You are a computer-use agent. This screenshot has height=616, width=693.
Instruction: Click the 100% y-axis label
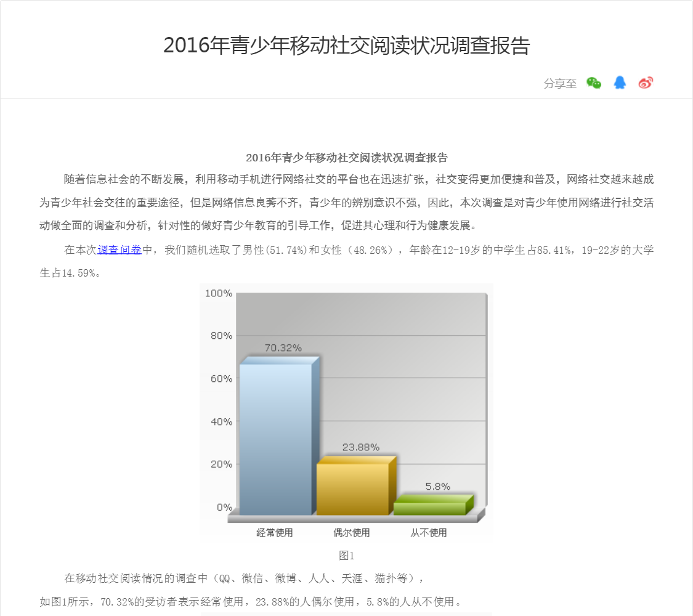tap(218, 293)
